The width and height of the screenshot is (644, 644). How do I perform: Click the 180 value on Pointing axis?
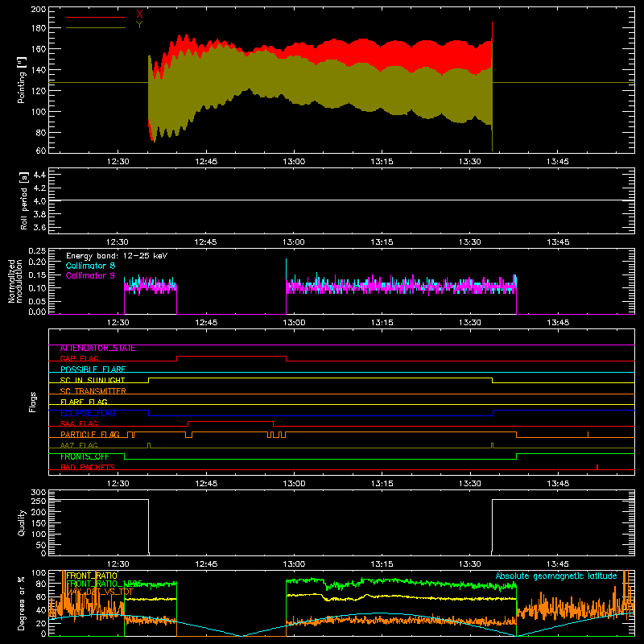38,28
